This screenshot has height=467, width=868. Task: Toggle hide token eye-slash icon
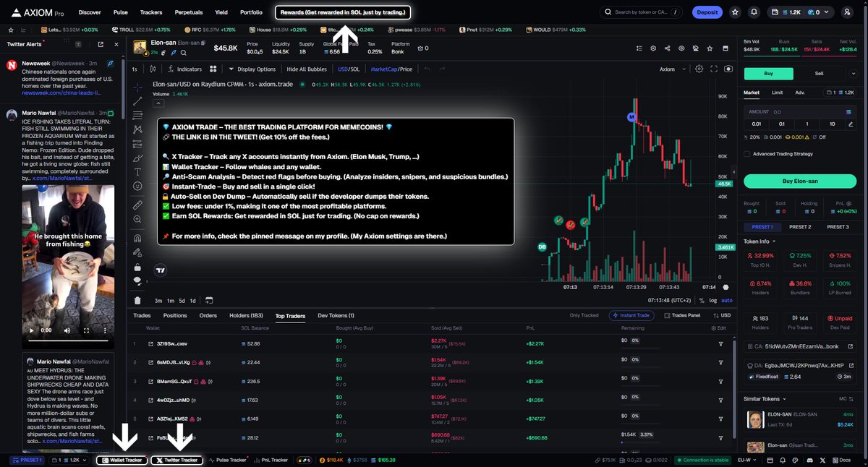click(695, 48)
